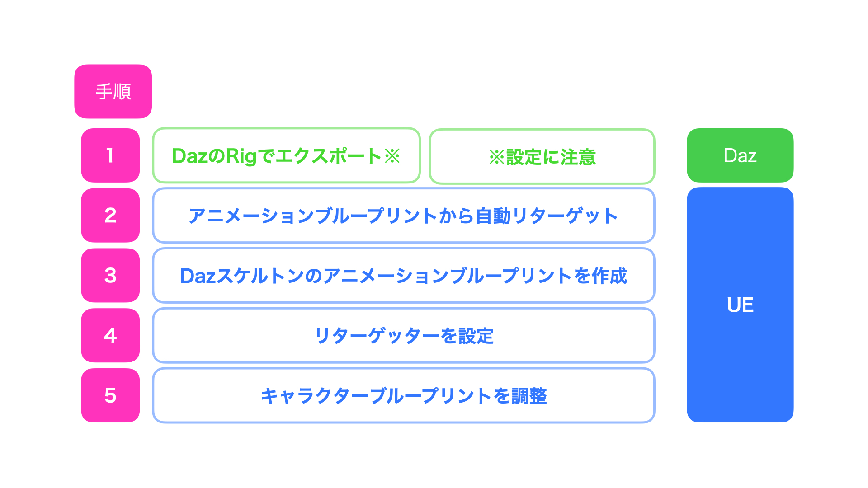Screen dimensions: 868x488
Task: Select the pink number 1 block
Action: coord(110,155)
